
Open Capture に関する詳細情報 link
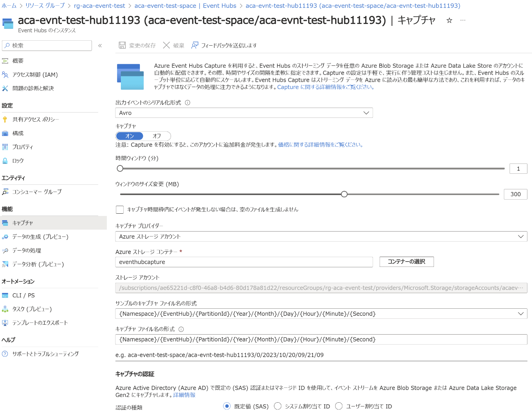pyautogui.click(x=326, y=87)
